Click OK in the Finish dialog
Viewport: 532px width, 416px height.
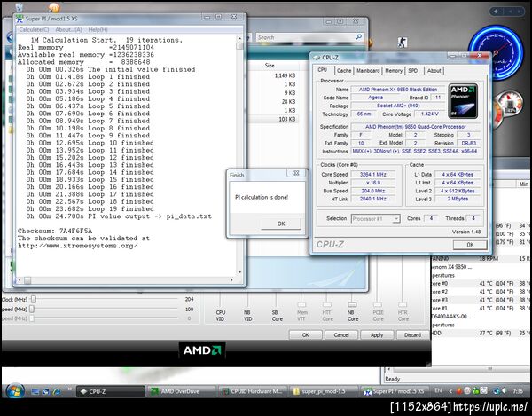click(x=281, y=224)
